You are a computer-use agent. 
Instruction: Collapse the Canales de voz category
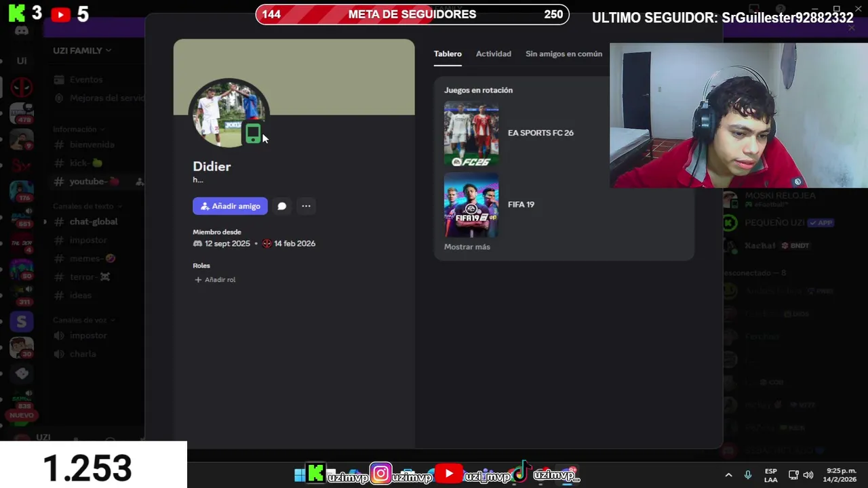point(84,320)
